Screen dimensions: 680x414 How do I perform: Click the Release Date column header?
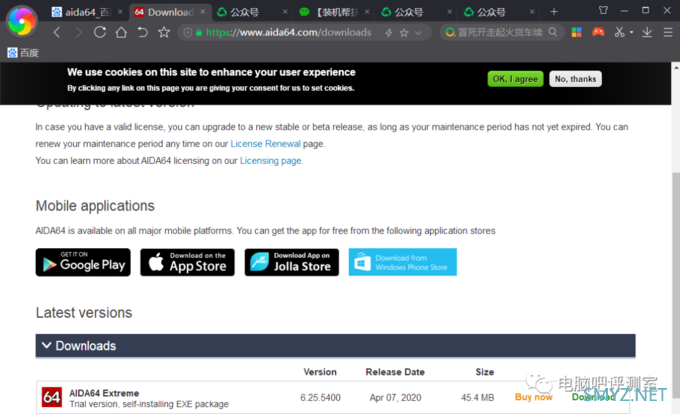pos(395,372)
